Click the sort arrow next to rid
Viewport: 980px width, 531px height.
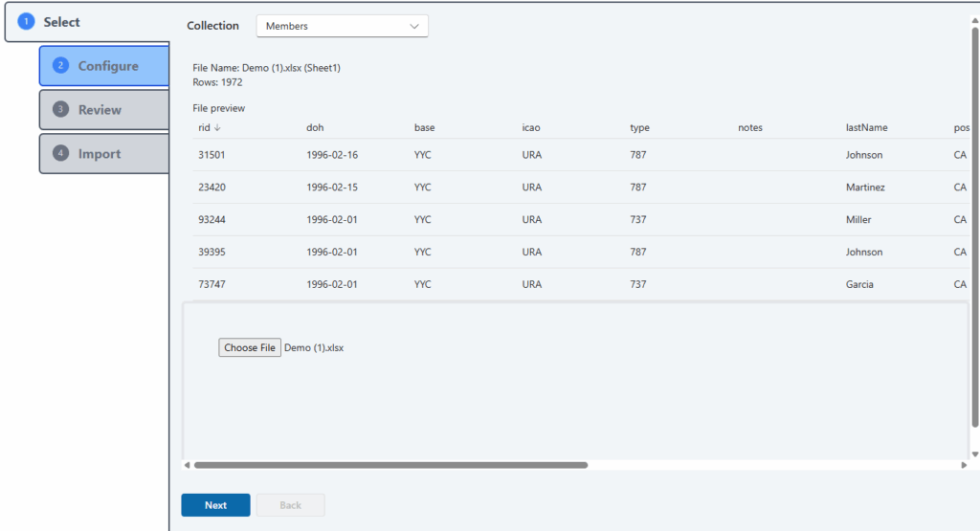click(217, 127)
